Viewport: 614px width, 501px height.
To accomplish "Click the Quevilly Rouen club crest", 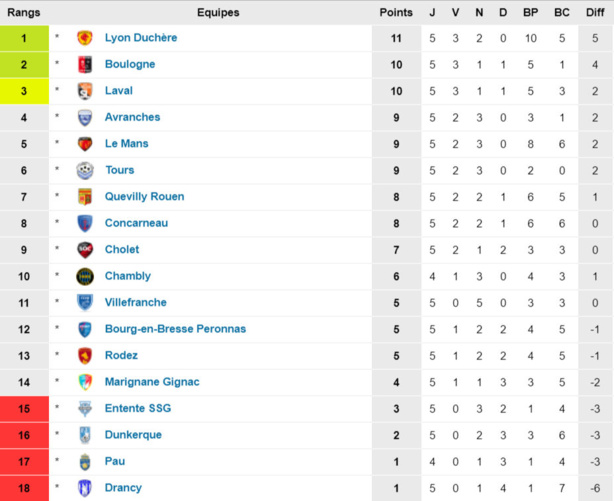I will (85, 197).
